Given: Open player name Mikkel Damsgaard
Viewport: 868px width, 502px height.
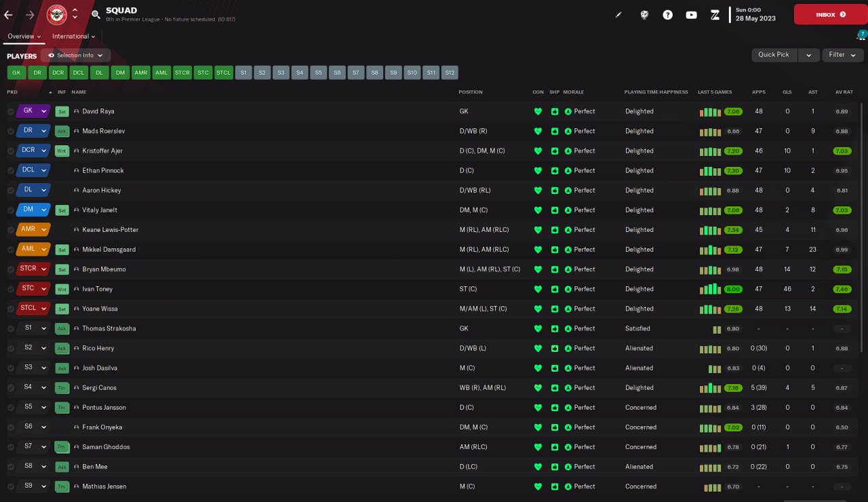Looking at the screenshot, I should [108, 250].
